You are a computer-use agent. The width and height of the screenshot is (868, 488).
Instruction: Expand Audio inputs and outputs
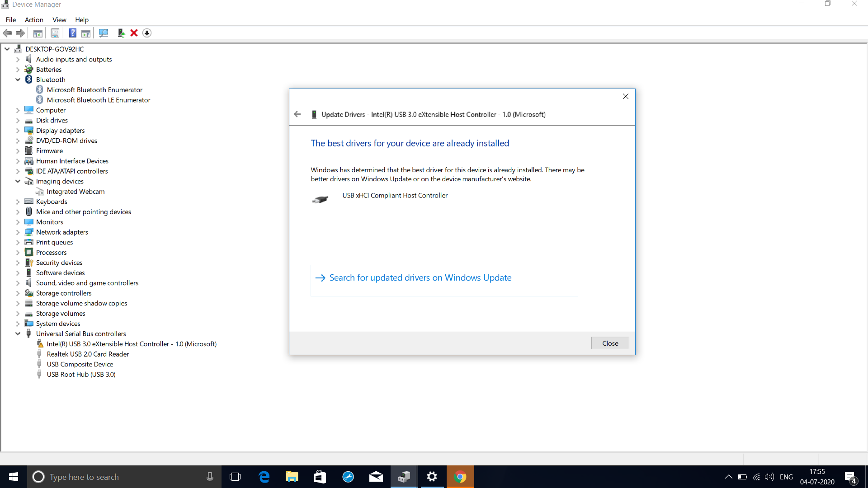tap(18, 59)
